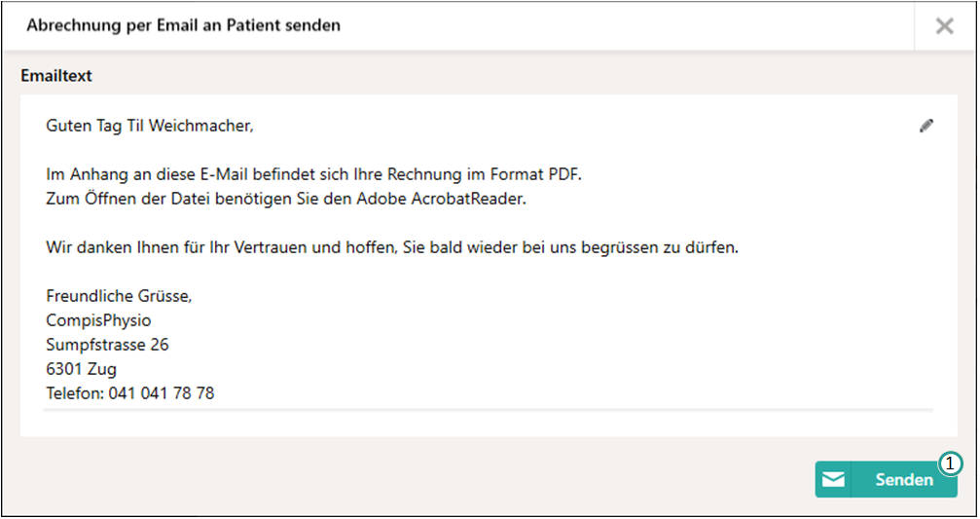Click the dialog title 'Abrechnung per Email an Patient senden'

click(183, 25)
